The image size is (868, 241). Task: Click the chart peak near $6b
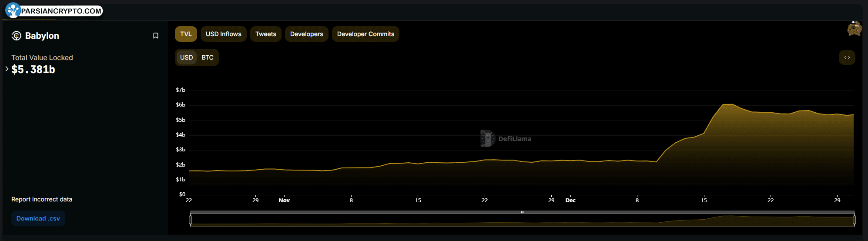728,104
